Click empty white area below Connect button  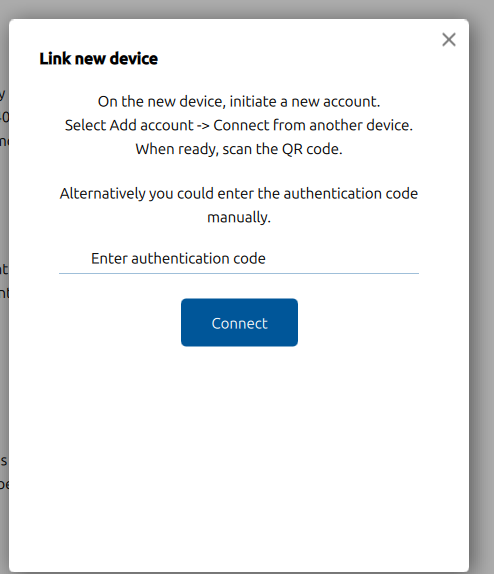[x=239, y=458]
